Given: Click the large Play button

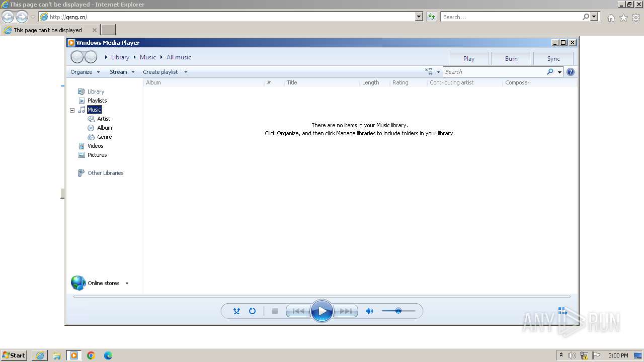Looking at the screenshot, I should coord(322,311).
